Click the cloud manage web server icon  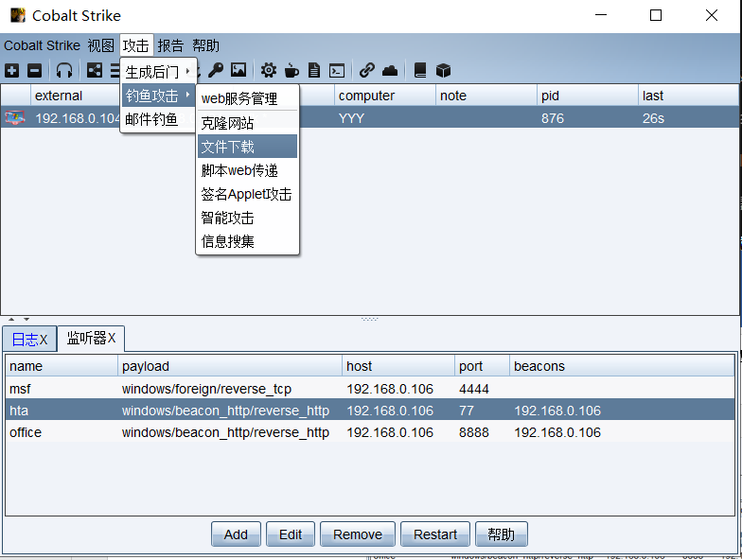coord(389,71)
